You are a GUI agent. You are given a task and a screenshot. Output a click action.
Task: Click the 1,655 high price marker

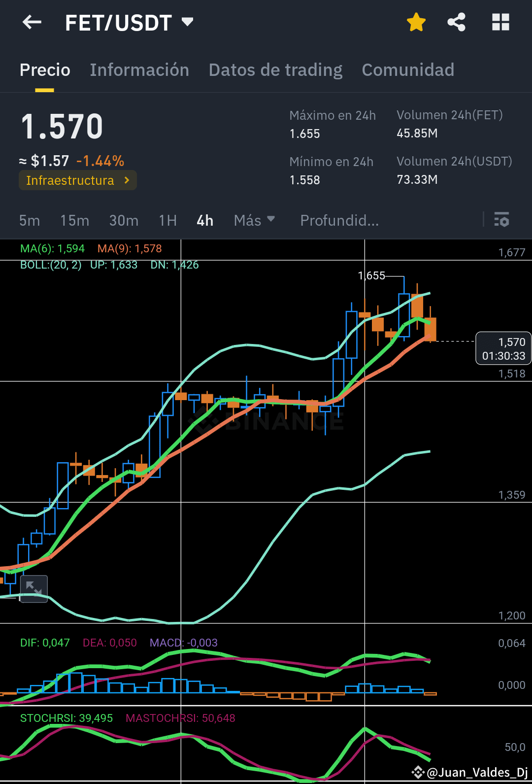[x=371, y=275]
